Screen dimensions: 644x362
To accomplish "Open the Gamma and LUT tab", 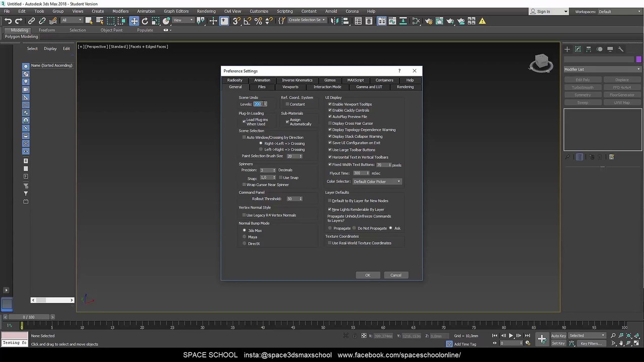I will 369,87.
